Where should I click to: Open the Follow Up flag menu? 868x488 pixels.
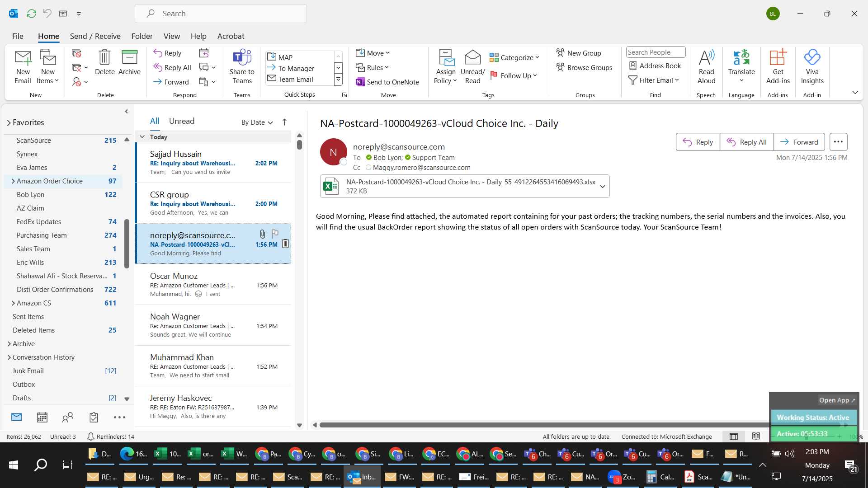click(x=514, y=75)
